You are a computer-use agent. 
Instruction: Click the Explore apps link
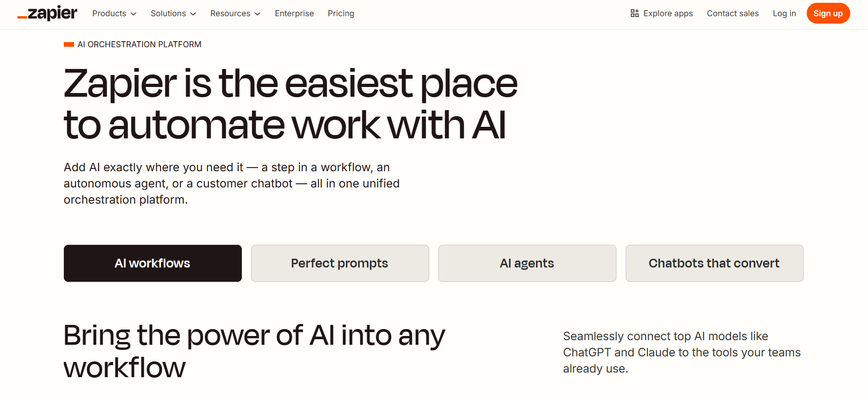point(661,13)
